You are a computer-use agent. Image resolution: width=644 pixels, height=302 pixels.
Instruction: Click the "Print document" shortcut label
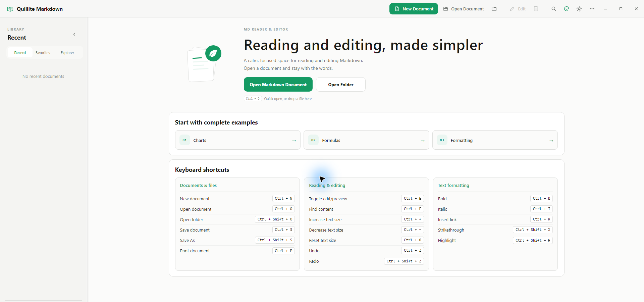(195, 251)
